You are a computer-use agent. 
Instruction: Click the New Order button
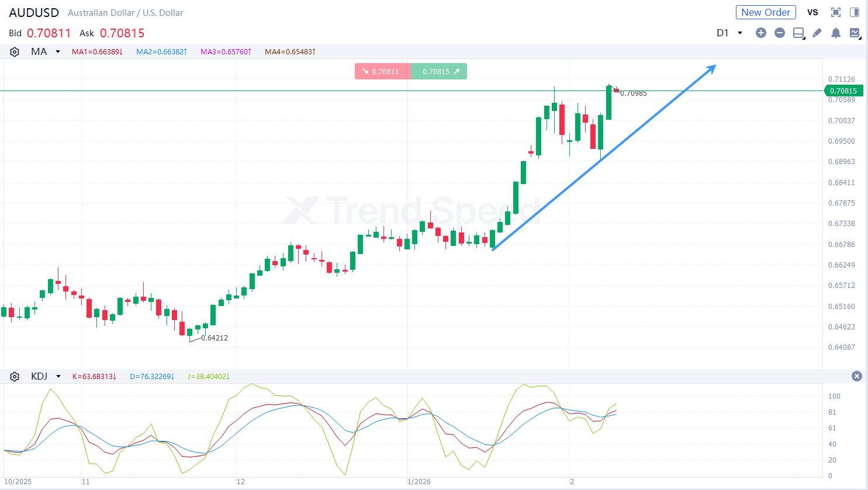pyautogui.click(x=765, y=12)
